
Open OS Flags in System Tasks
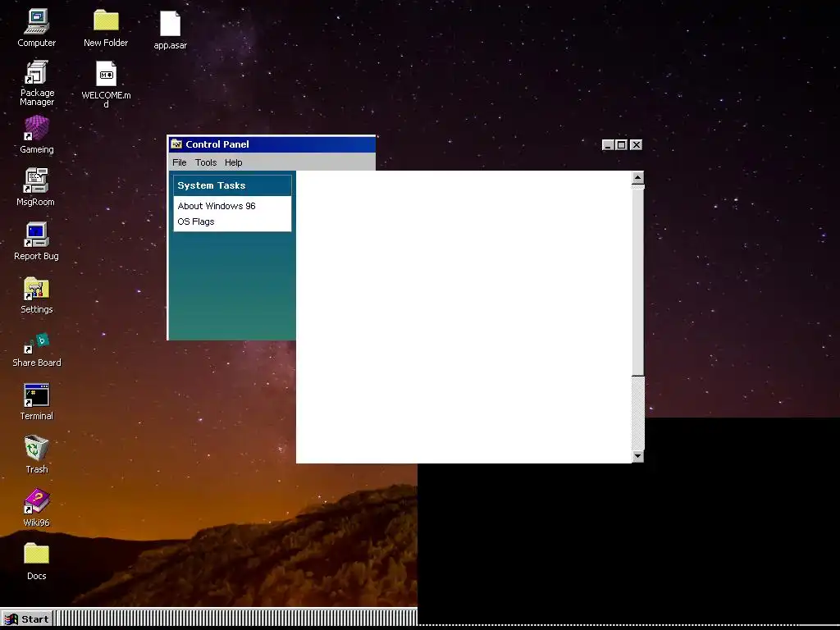[x=196, y=221]
